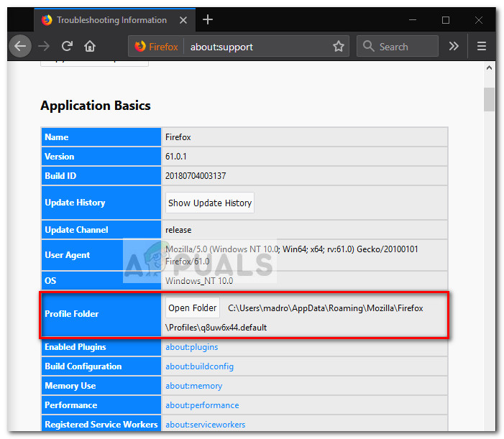Image resolution: width=504 pixels, height=439 pixels.
Task: Click the Profile Folder row label
Action: [72, 314]
